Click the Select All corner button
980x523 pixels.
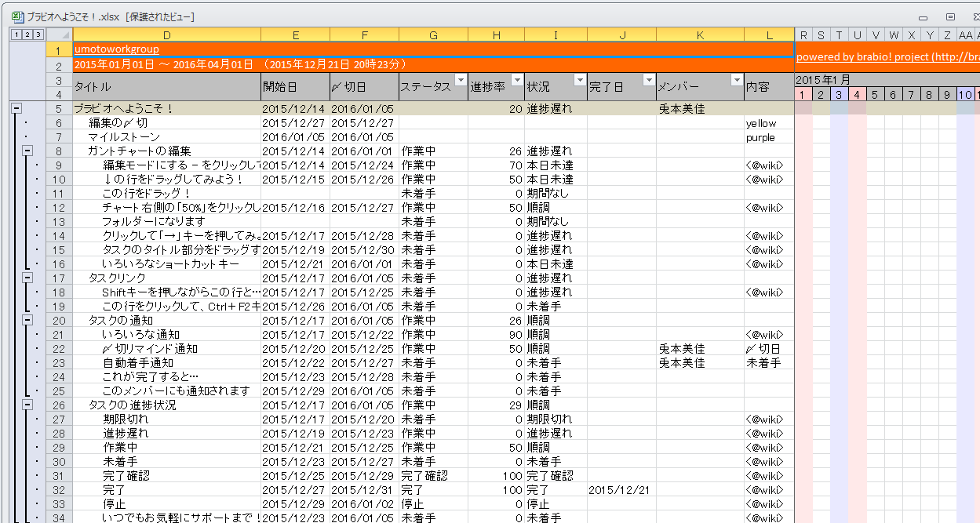pyautogui.click(x=59, y=35)
